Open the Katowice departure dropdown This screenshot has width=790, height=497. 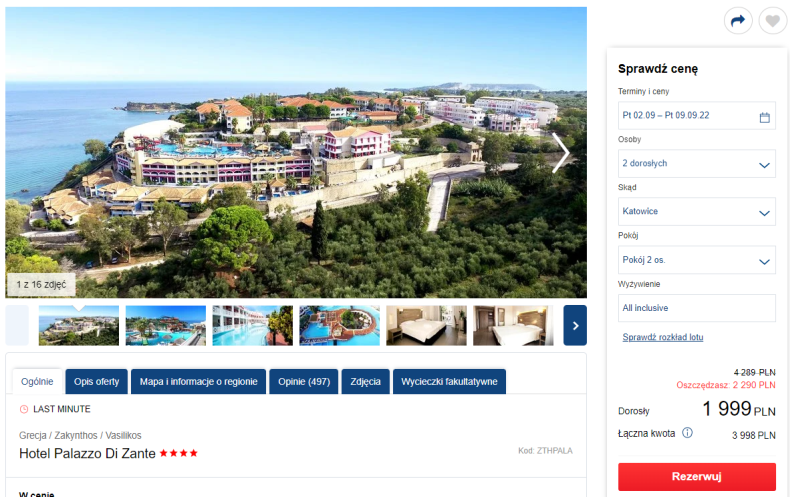[696, 211]
